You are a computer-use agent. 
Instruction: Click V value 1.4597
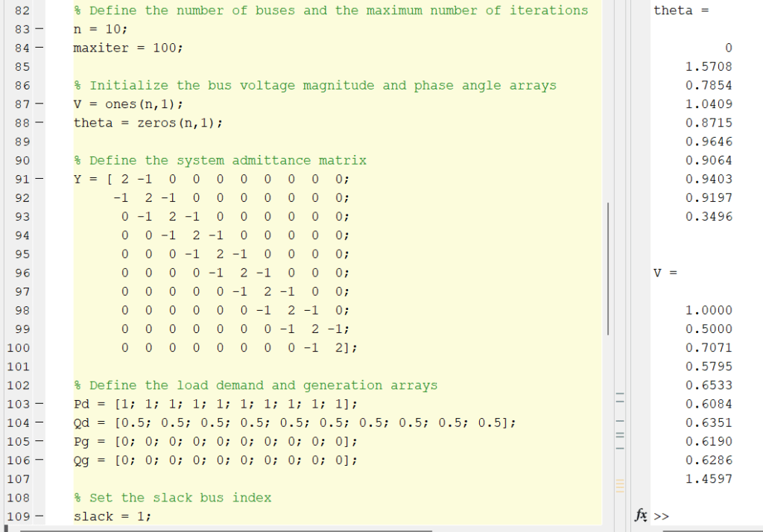coord(709,479)
